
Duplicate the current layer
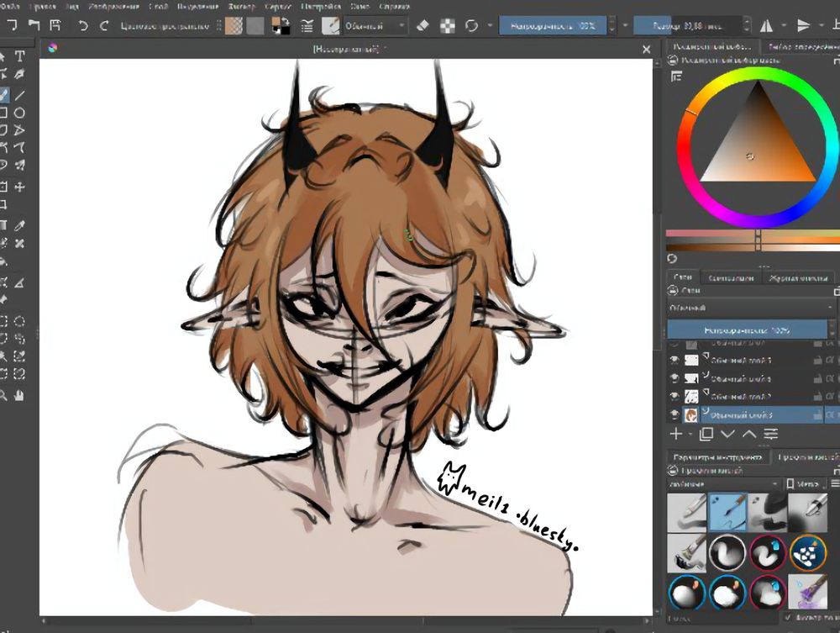tap(706, 434)
